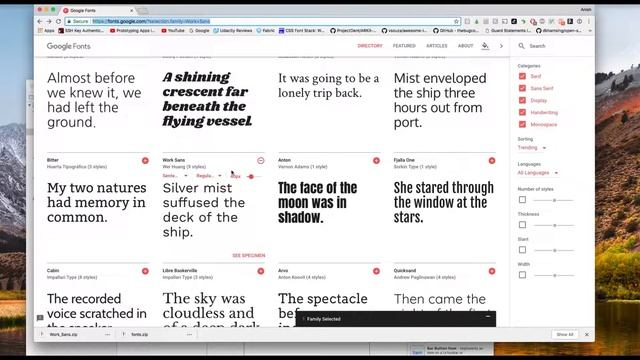
Task: Add the Libre Baskerville font family
Action: 261,271
